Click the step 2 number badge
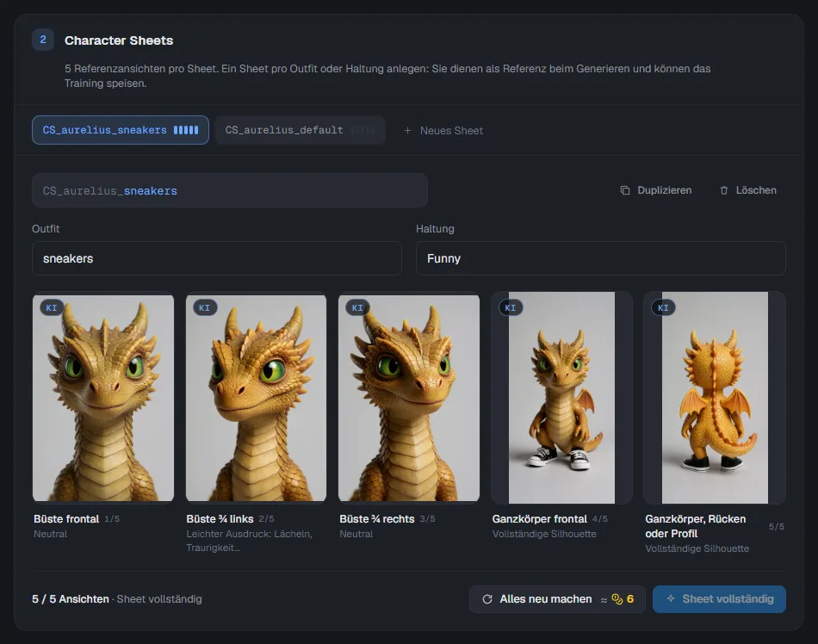This screenshot has width=818, height=644. click(x=43, y=40)
